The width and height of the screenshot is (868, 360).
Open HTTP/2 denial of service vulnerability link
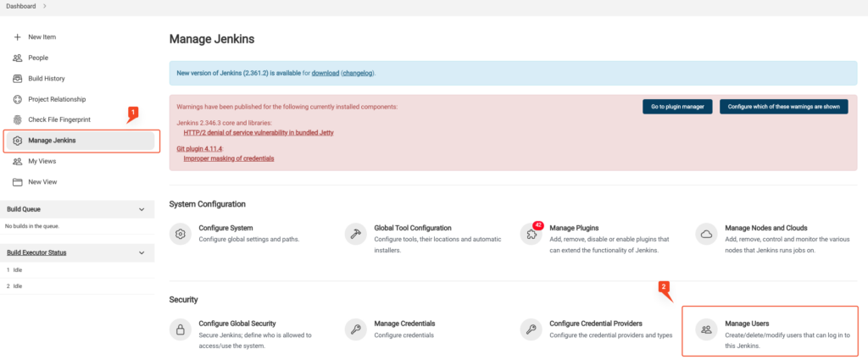tap(259, 133)
